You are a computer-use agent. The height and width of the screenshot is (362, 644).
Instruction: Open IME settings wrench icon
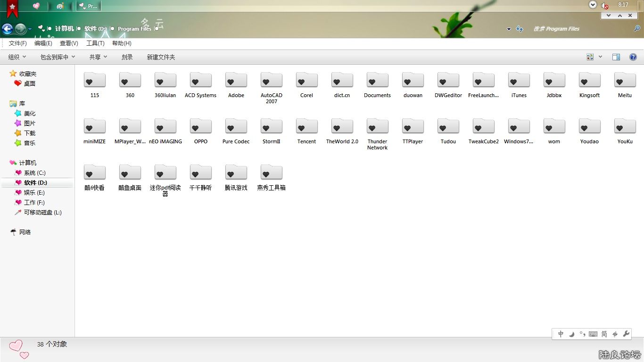627,334
